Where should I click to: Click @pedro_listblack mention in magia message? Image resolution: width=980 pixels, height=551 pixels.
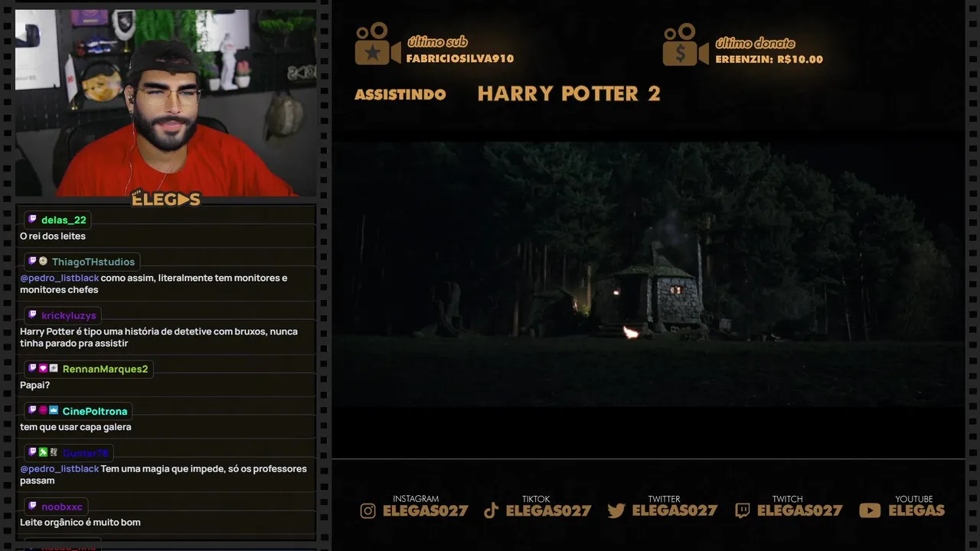pos(60,468)
